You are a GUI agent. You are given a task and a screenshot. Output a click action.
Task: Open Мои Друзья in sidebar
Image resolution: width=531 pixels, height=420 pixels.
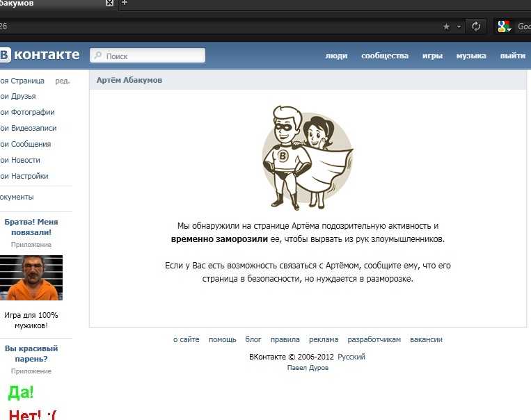coord(18,96)
